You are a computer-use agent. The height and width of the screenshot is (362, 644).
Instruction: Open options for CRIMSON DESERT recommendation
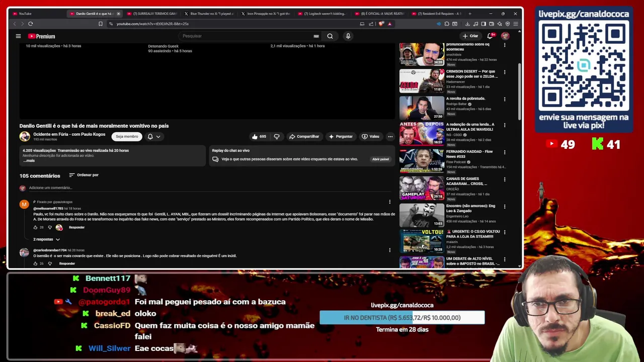click(x=505, y=72)
